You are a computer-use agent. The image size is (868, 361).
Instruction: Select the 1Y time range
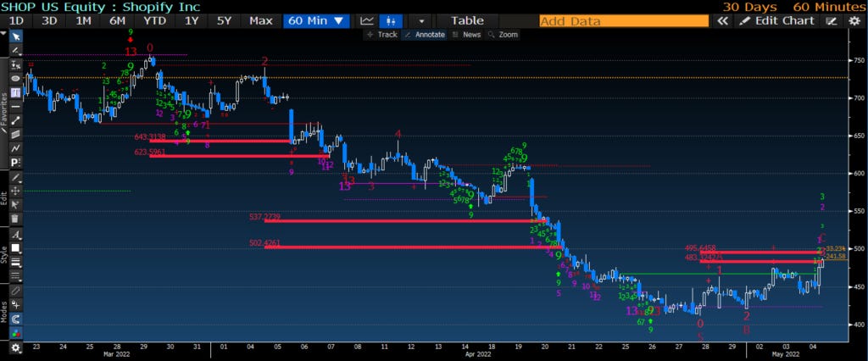coord(192,21)
